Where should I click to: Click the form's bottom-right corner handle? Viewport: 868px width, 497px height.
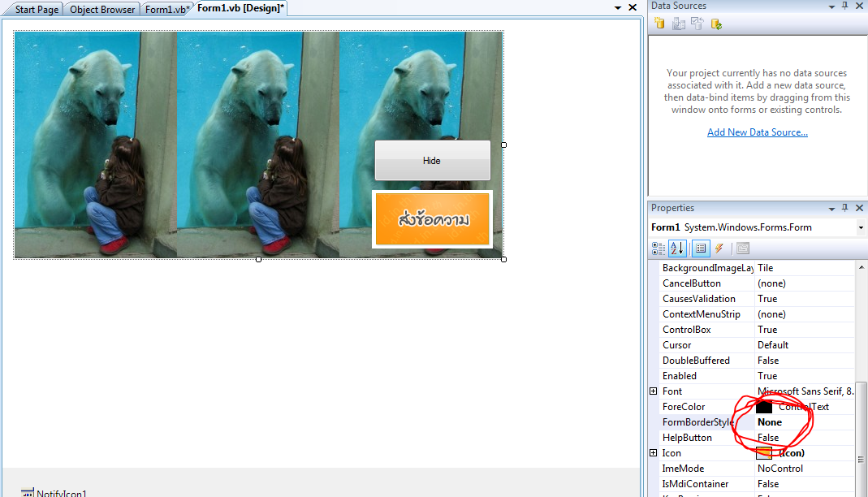[503, 259]
